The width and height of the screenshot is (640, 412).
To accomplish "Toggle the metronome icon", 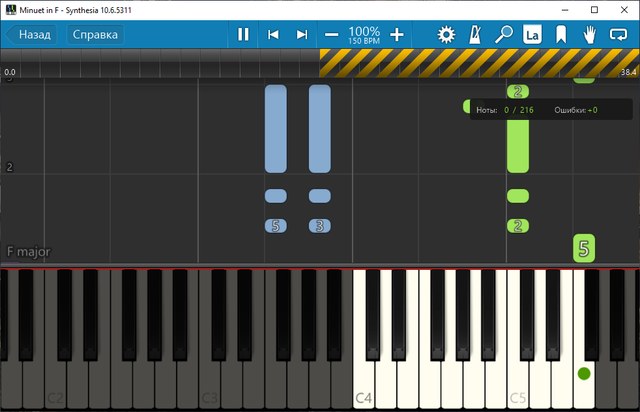I will coord(475,35).
